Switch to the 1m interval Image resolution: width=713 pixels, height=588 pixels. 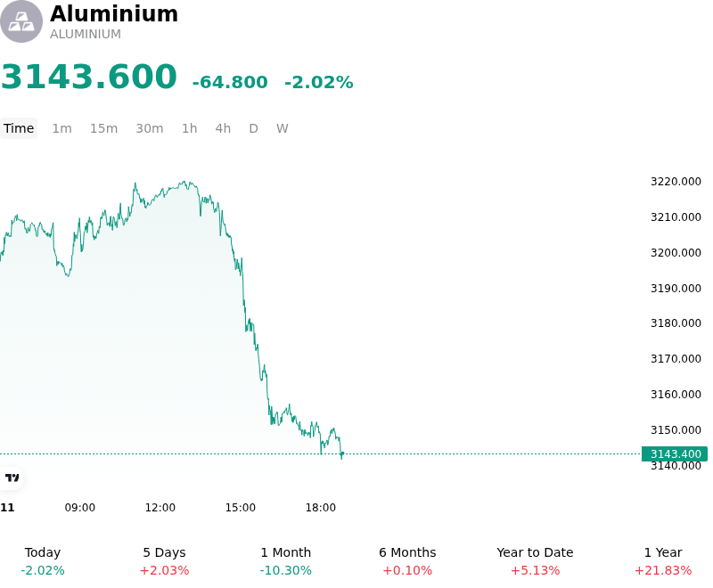(61, 128)
